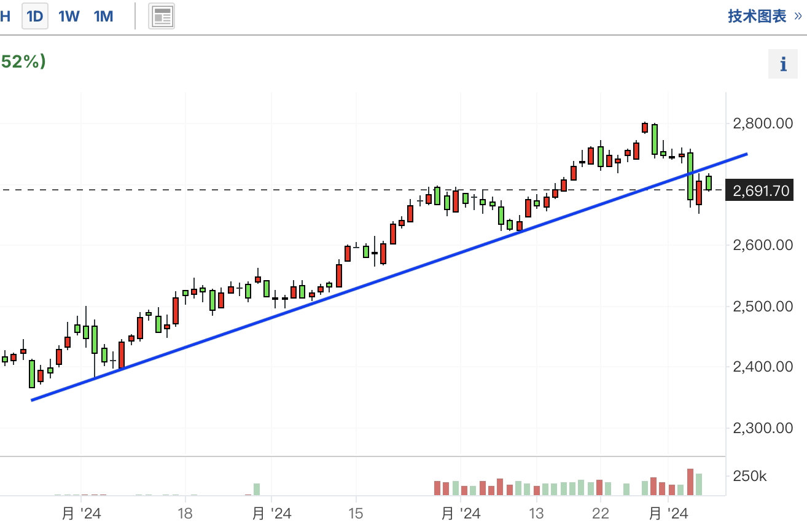Switch to the 1M timeframe
Screen dimensions: 807x532
tap(103, 16)
